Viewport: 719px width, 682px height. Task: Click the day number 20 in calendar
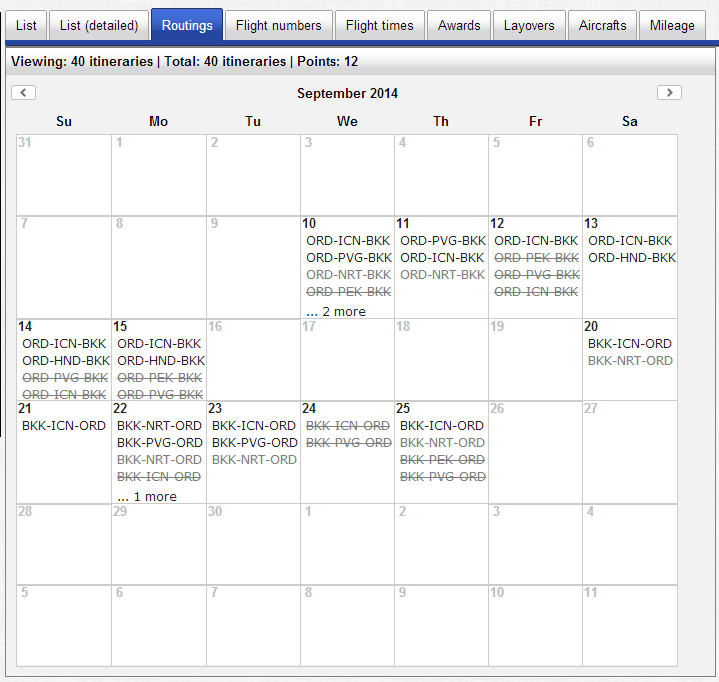pos(591,327)
